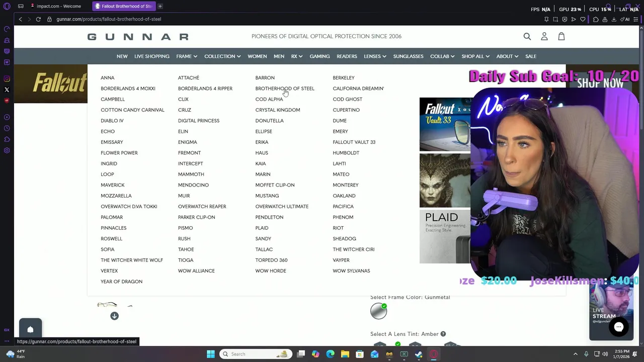Click the thumbnail scroll-down arrow
The image size is (644, 362).
tap(114, 316)
